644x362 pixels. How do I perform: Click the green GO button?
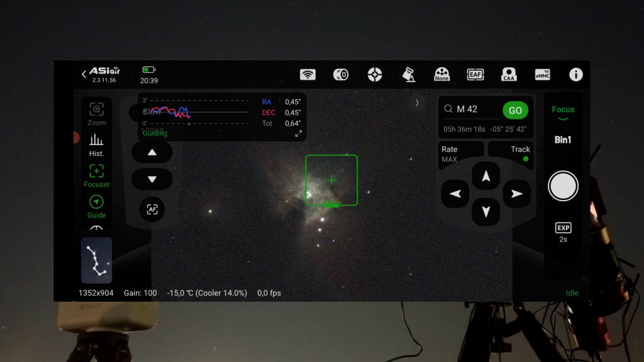[516, 110]
